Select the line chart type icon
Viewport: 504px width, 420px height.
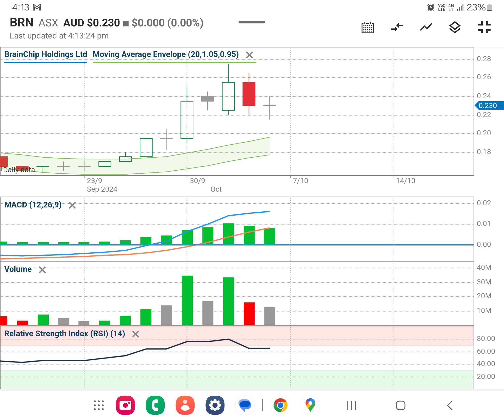click(x=426, y=27)
